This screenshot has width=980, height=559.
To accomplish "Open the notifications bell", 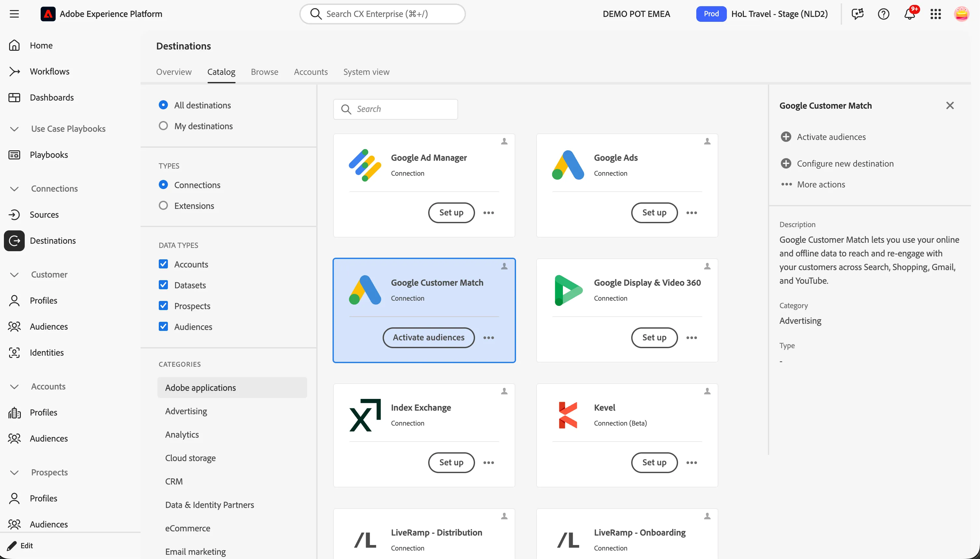I will click(x=909, y=14).
